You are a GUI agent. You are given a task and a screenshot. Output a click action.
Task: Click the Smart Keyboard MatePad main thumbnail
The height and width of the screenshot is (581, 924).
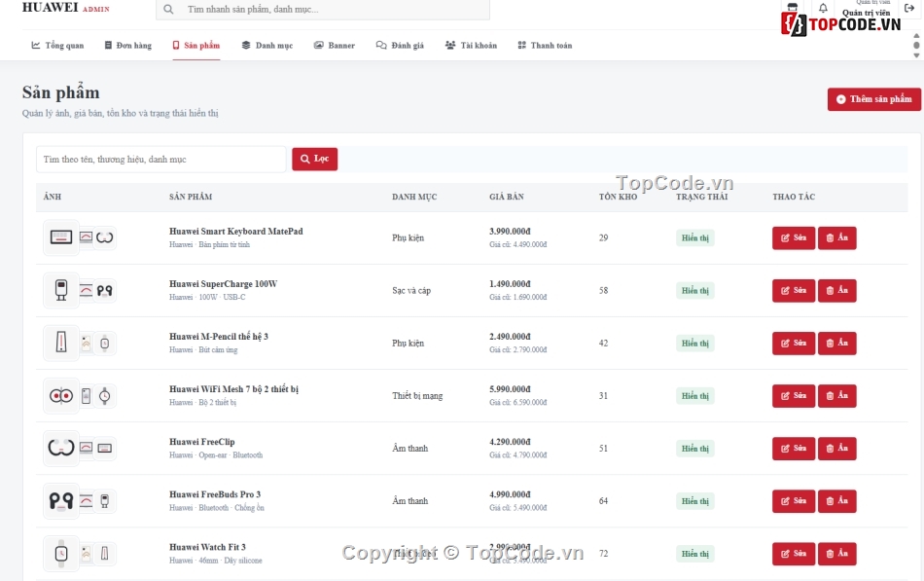click(x=61, y=237)
